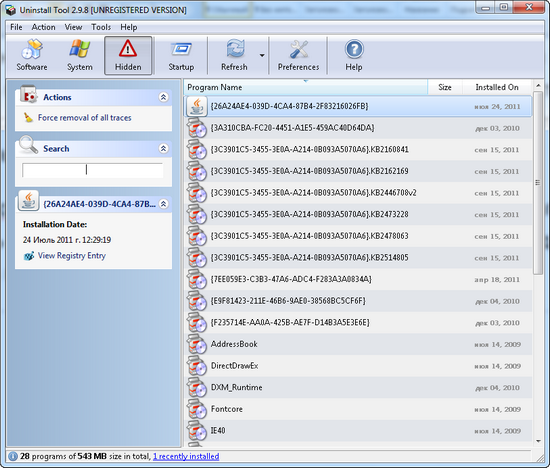Image resolution: width=550 pixels, height=468 pixels.
Task: Focus the Search input field
Action: 93,170
